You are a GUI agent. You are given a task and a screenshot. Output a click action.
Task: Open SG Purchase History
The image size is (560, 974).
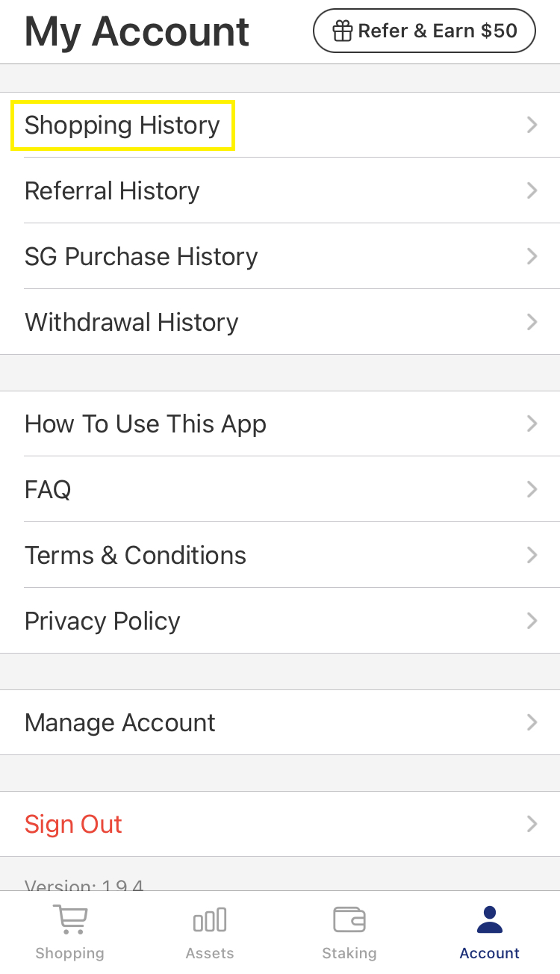(x=141, y=256)
